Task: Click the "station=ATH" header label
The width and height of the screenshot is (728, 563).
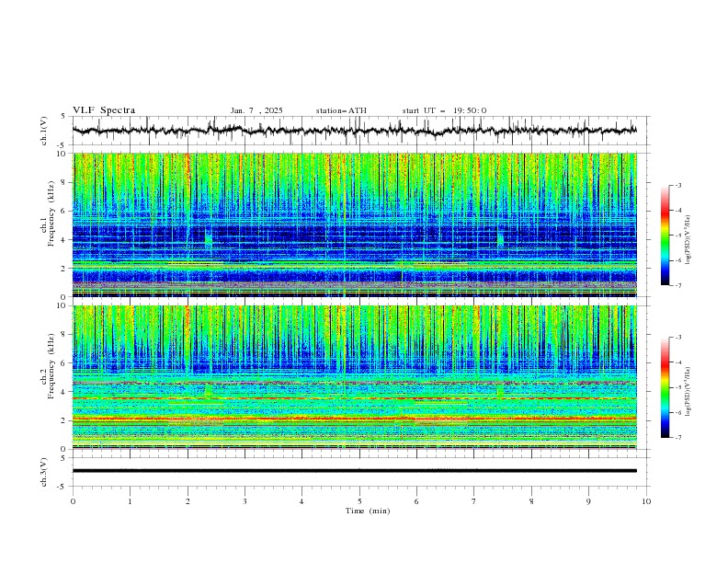Action: pos(341,110)
